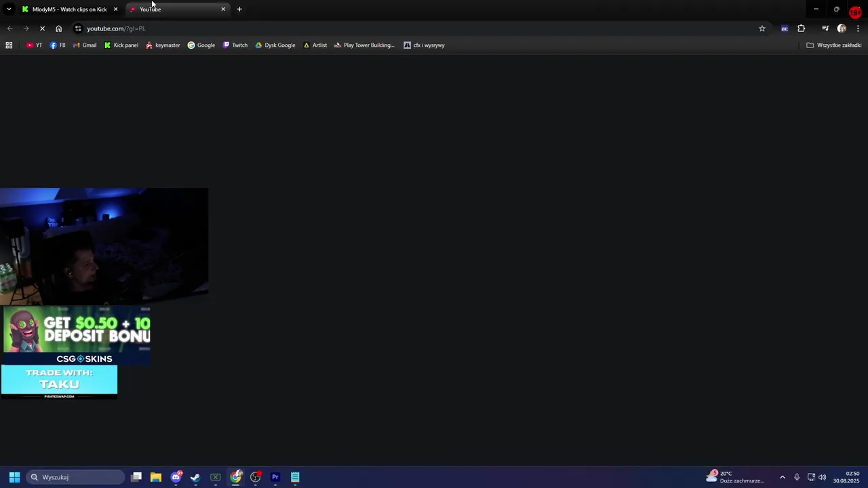Focus the youtube.com address bar

click(420, 28)
